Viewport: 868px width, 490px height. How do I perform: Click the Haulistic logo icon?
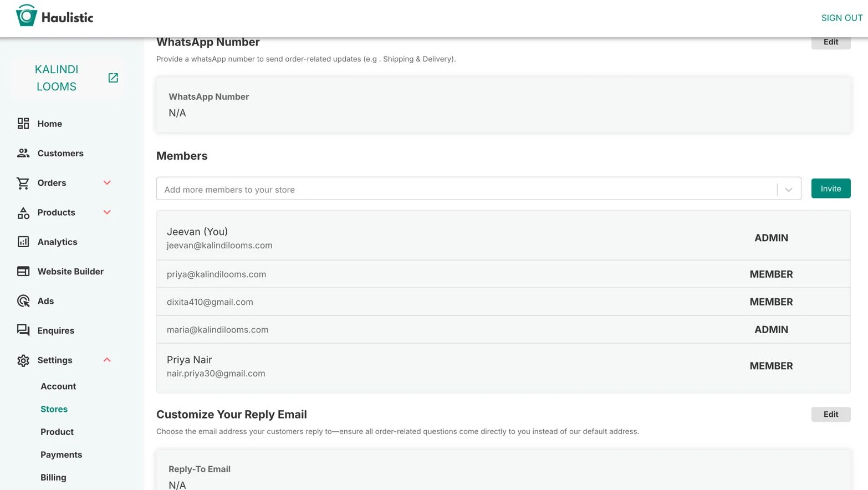pos(26,16)
